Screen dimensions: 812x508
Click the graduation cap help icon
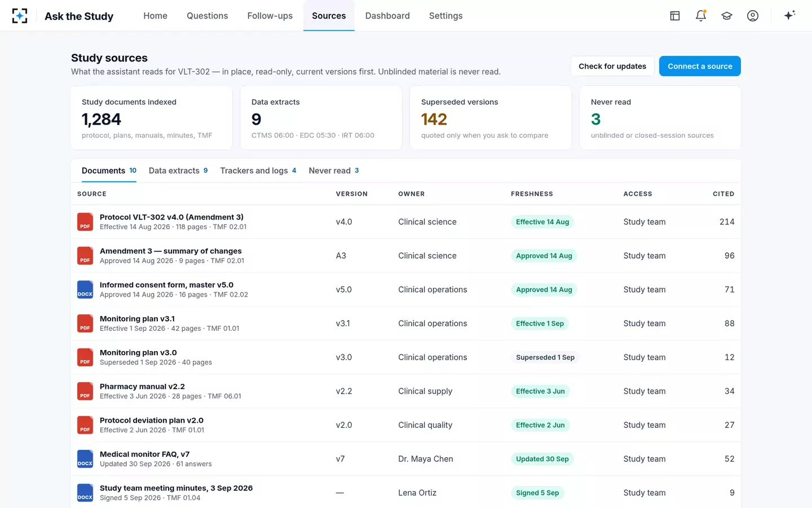point(727,16)
